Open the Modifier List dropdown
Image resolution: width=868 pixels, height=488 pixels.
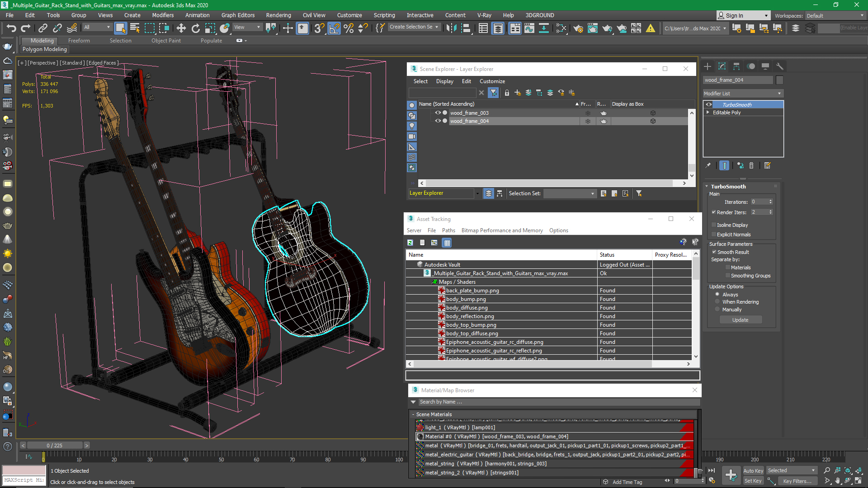[743, 94]
